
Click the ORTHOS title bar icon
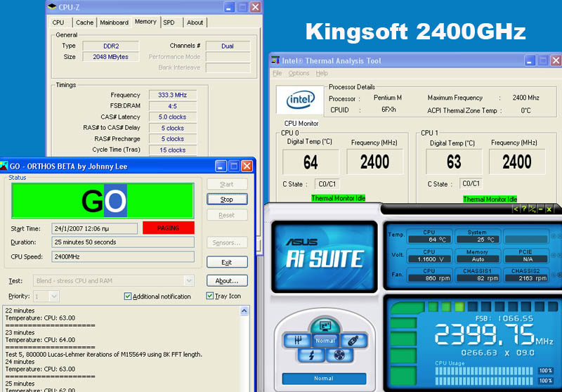(4, 166)
